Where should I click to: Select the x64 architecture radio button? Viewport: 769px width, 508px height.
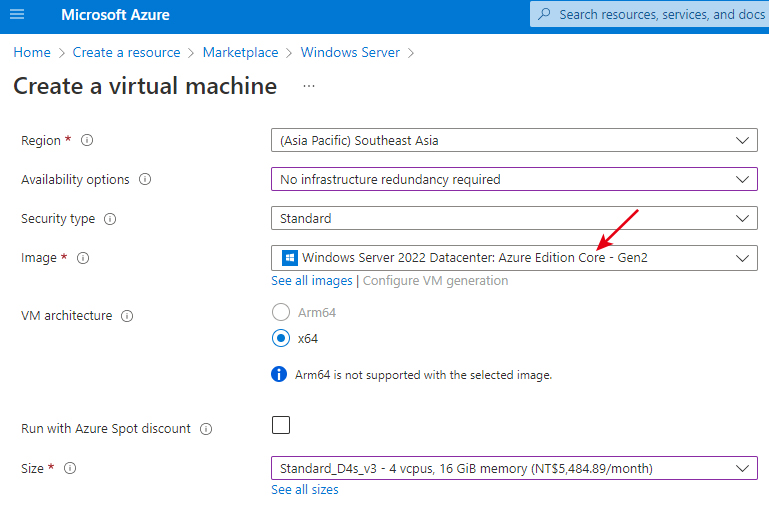pos(281,338)
